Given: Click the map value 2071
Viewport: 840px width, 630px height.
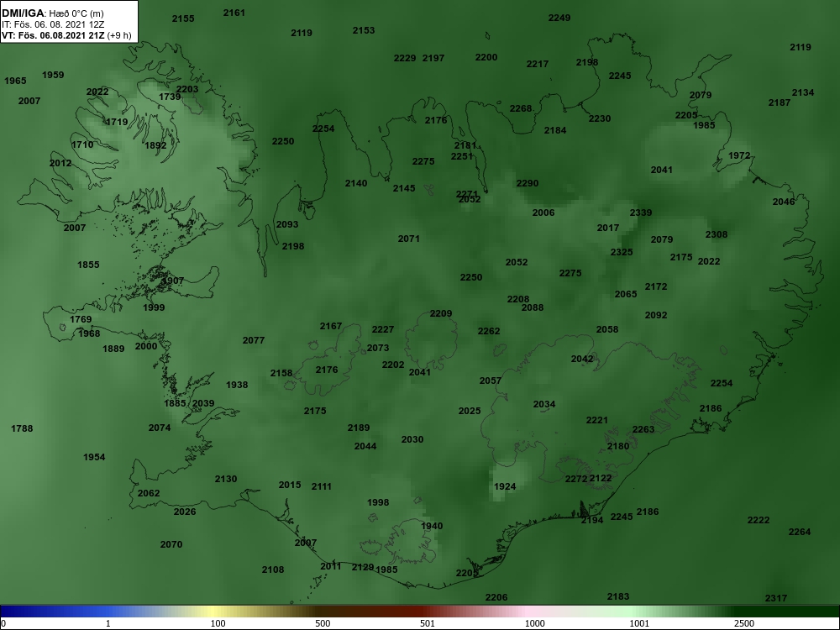Looking at the screenshot, I should 409,239.
